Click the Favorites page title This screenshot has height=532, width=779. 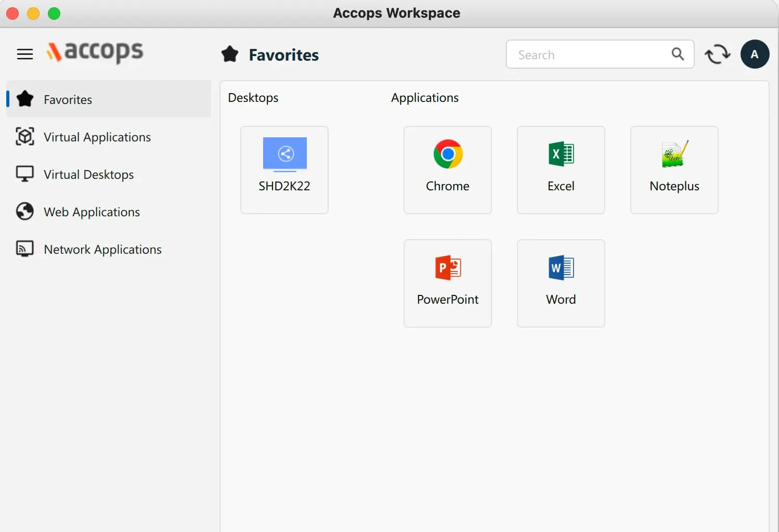coord(284,55)
